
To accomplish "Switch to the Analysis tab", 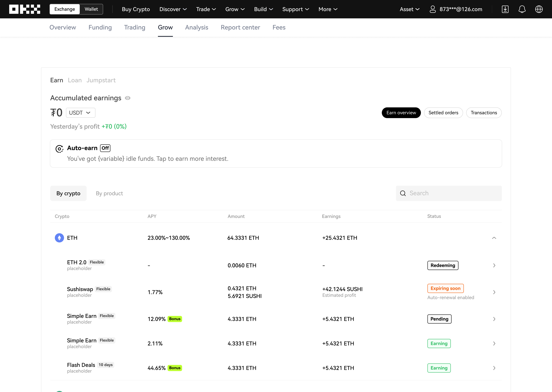I will pyautogui.click(x=196, y=27).
